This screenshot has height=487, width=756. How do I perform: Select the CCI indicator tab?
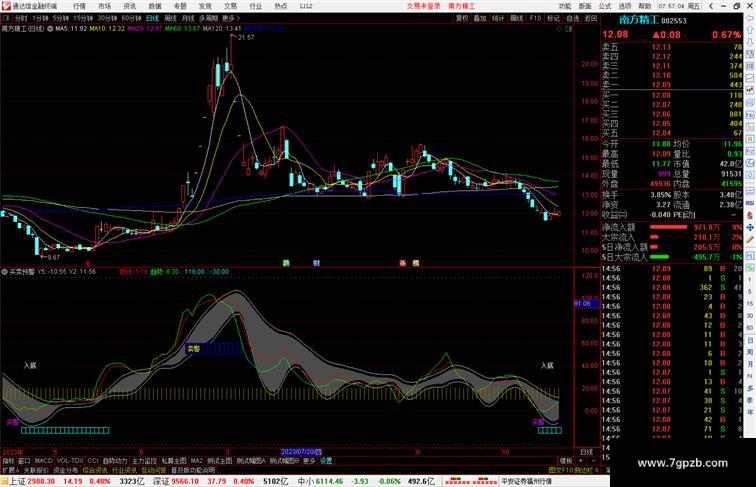(x=93, y=461)
